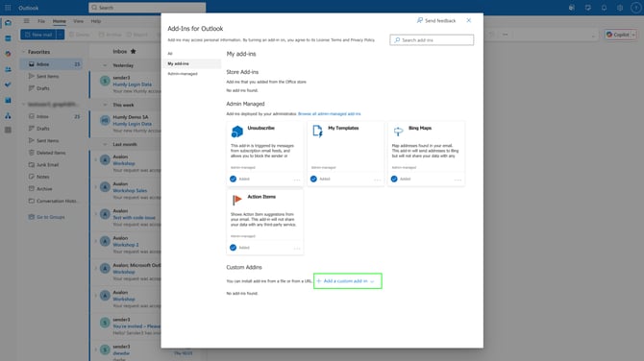Expand the ribbon options chevron

[593, 36]
